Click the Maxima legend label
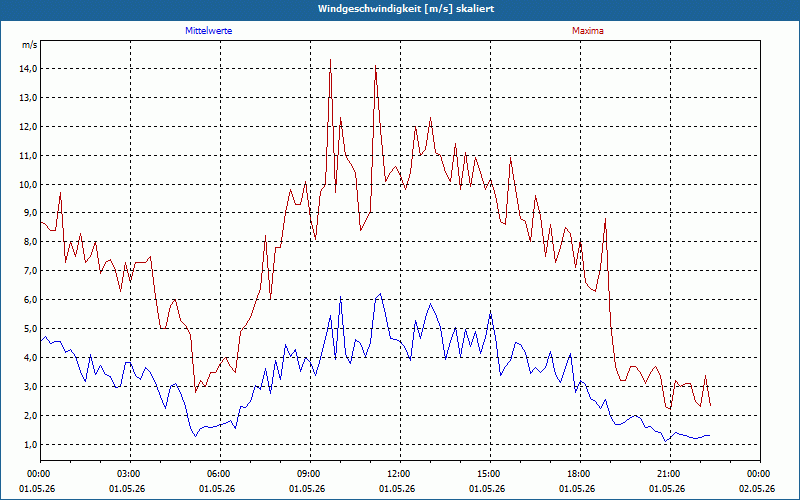 tap(587, 31)
